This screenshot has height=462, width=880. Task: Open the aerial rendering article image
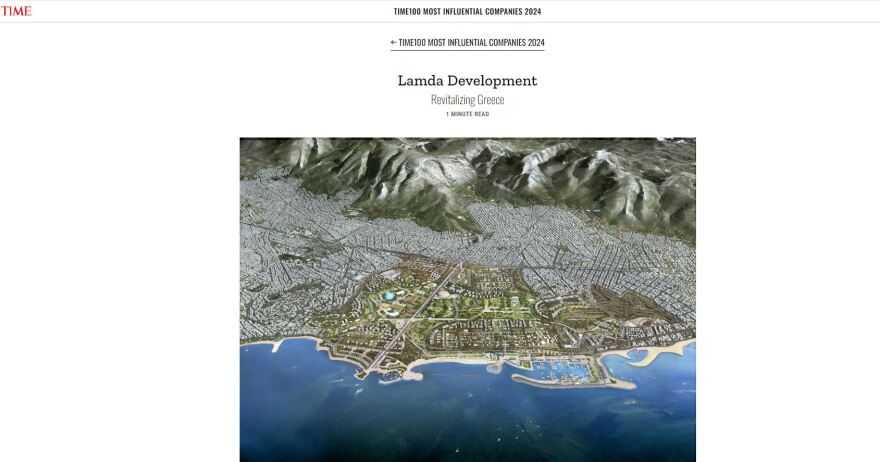(467, 300)
